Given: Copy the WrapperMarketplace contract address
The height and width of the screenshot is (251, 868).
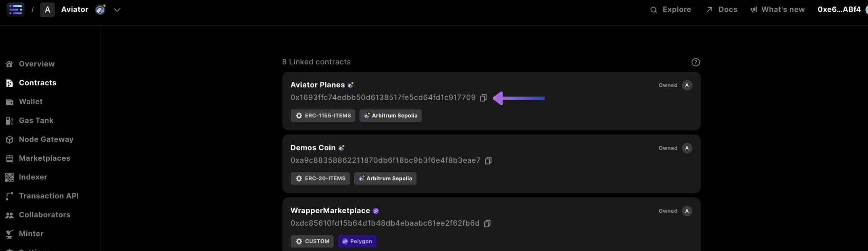Looking at the screenshot, I should [x=487, y=223].
